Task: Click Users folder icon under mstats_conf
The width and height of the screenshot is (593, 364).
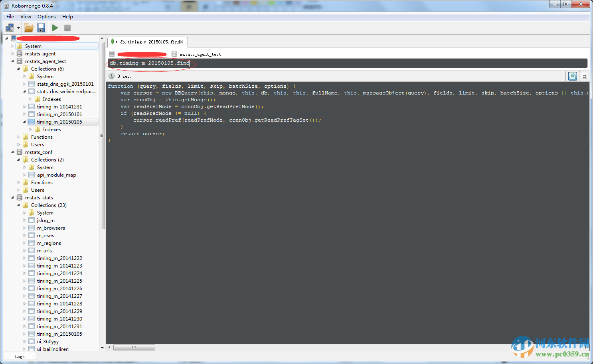Action: (x=26, y=190)
